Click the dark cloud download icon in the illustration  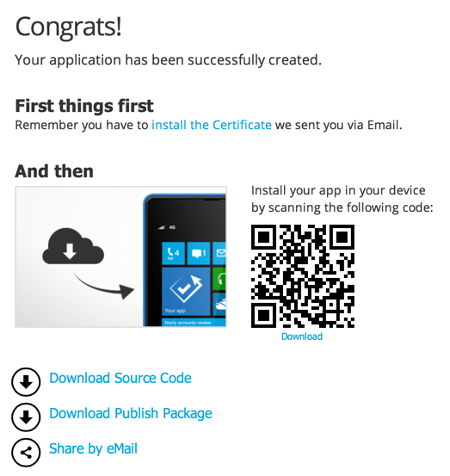73,246
